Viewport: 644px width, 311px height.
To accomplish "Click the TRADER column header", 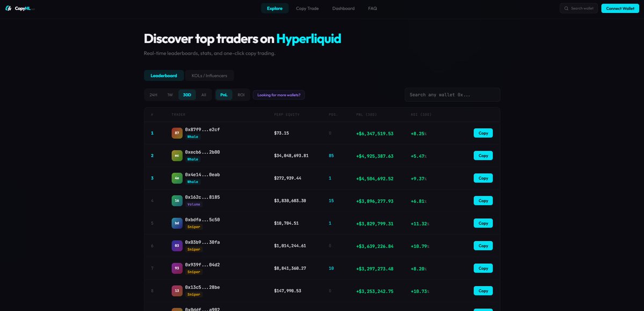I will tap(178, 114).
